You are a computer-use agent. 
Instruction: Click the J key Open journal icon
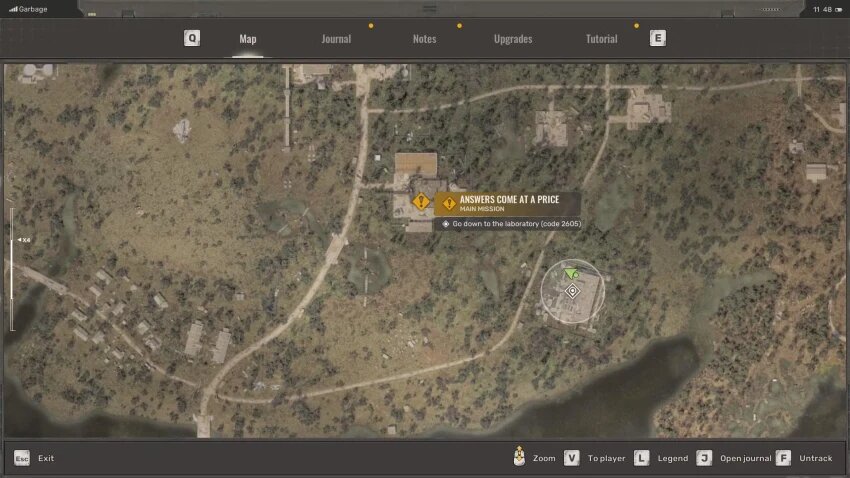(704, 458)
